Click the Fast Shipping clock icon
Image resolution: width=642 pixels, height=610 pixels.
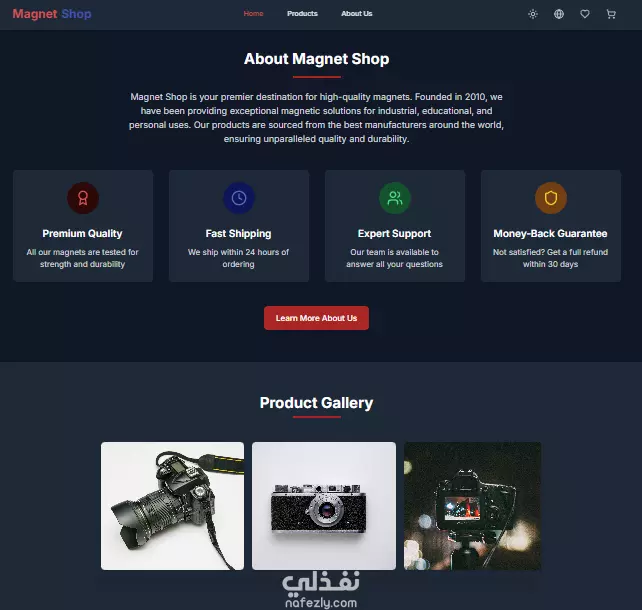pos(239,198)
